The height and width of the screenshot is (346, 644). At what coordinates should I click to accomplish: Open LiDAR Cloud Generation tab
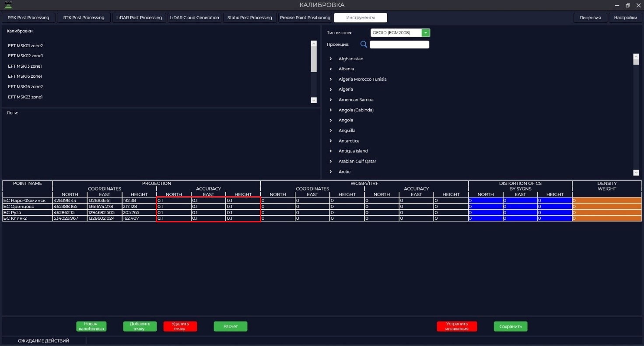coord(194,17)
